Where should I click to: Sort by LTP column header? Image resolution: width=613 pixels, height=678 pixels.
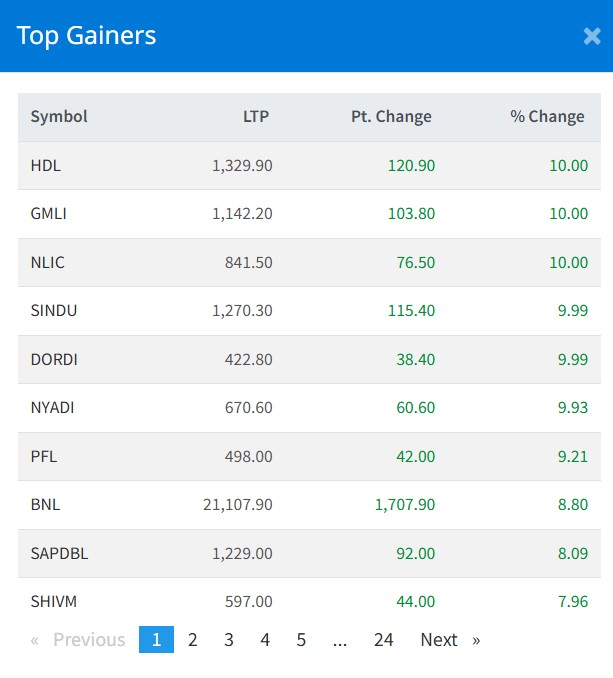tap(256, 117)
